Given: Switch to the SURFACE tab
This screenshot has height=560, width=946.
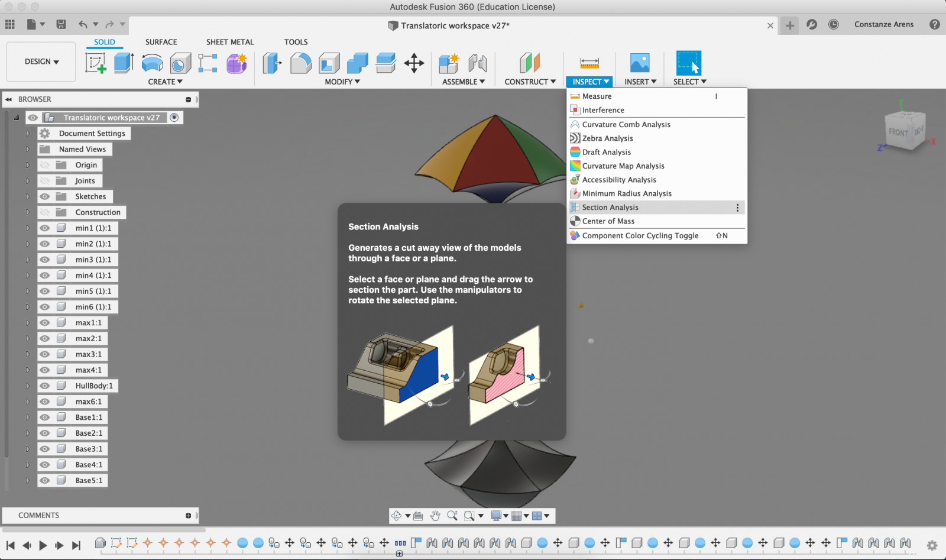Looking at the screenshot, I should point(161,42).
